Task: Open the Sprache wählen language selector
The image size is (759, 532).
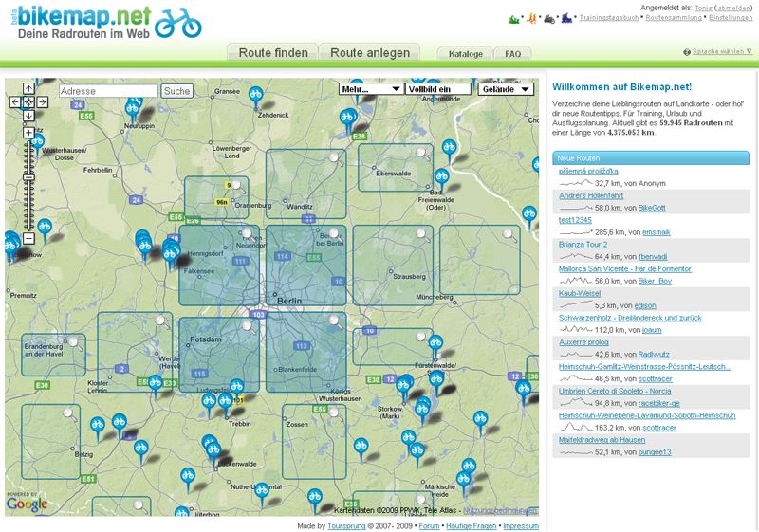Action: [722, 52]
